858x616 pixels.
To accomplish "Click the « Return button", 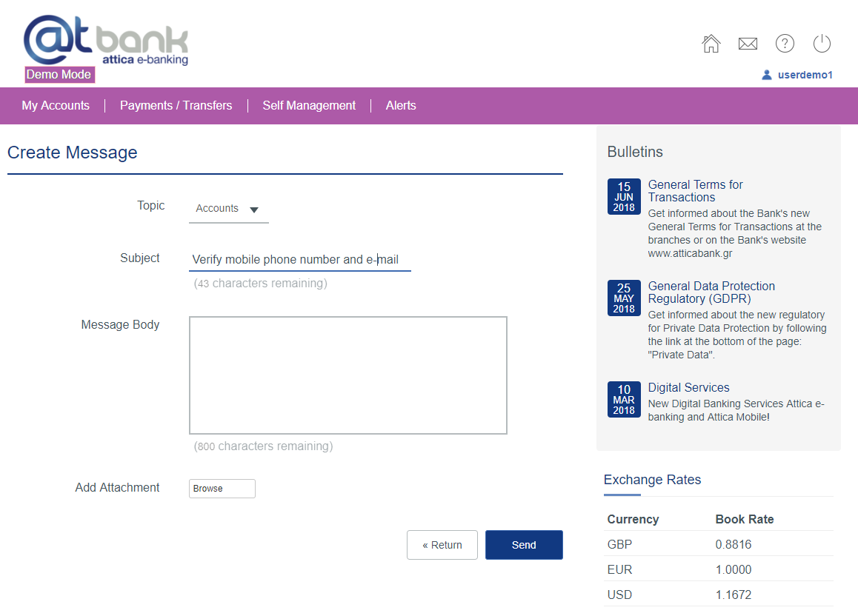I will tap(442, 545).
